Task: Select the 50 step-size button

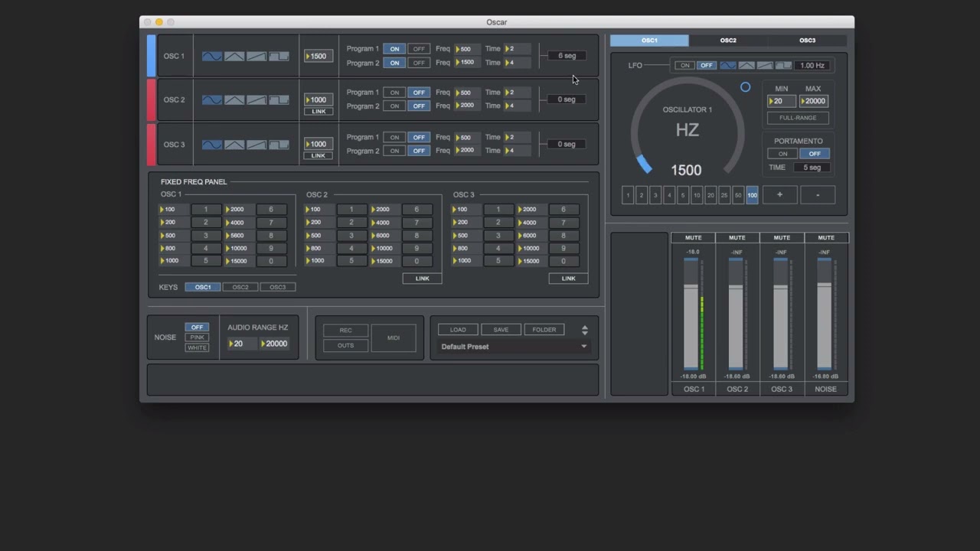Action: point(738,195)
